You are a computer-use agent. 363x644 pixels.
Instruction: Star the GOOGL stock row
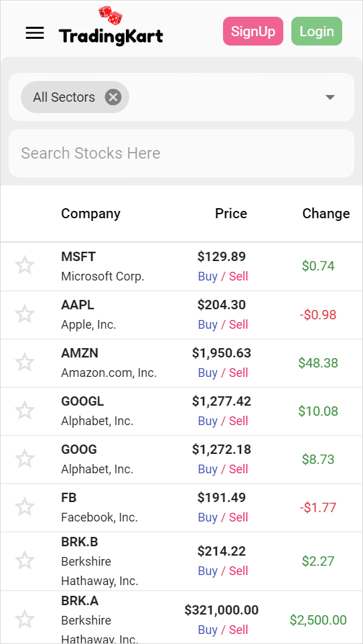tap(25, 411)
